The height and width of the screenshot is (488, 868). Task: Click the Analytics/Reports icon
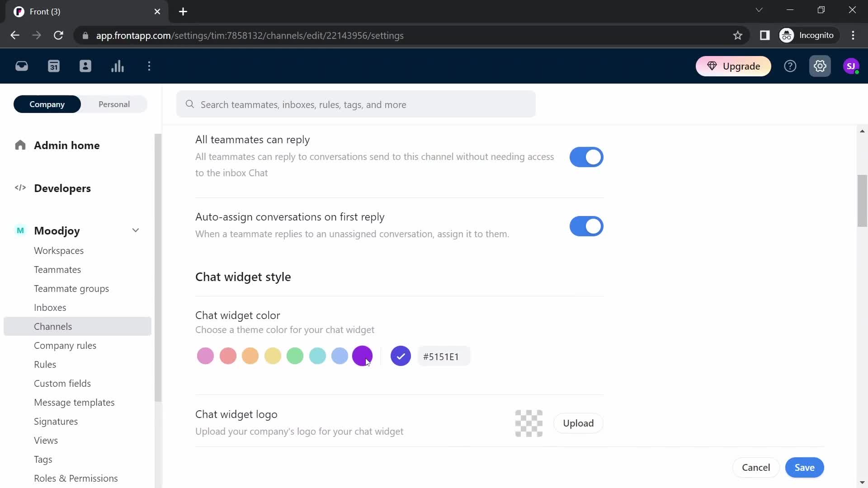click(x=117, y=66)
